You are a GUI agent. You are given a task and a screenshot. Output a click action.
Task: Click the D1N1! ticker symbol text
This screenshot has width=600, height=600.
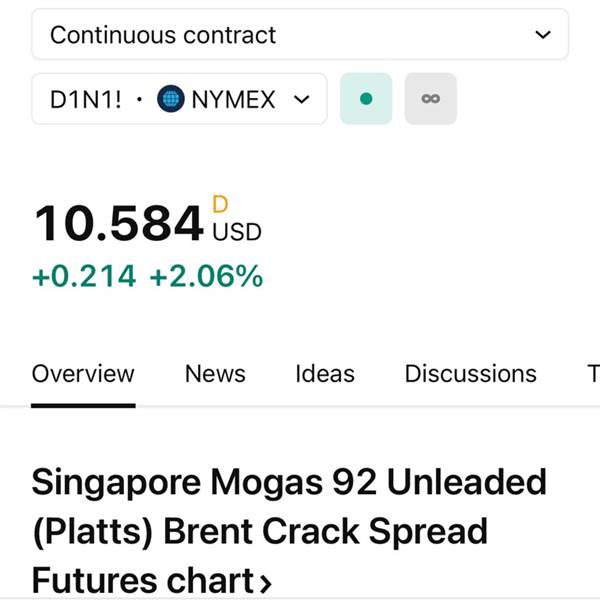(x=86, y=99)
